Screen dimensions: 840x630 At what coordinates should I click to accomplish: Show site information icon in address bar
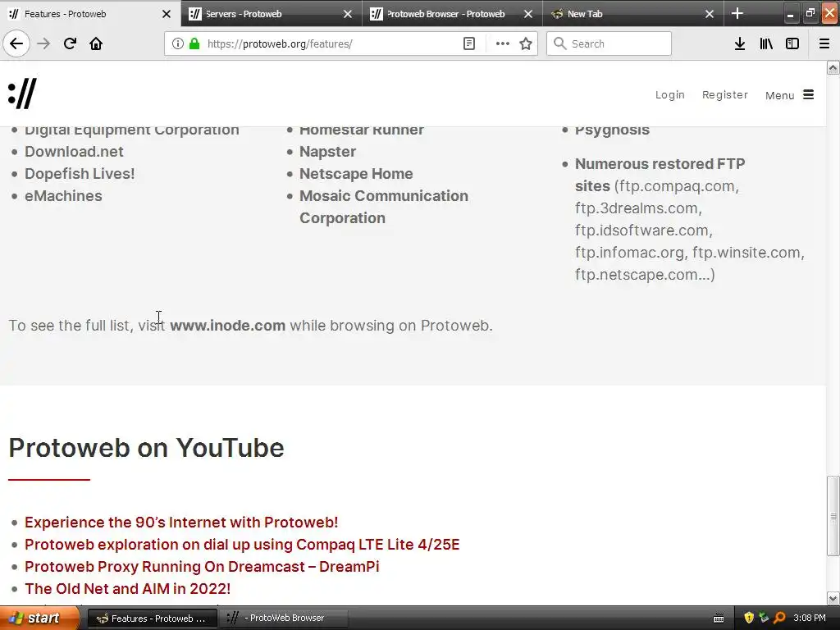pyautogui.click(x=177, y=43)
